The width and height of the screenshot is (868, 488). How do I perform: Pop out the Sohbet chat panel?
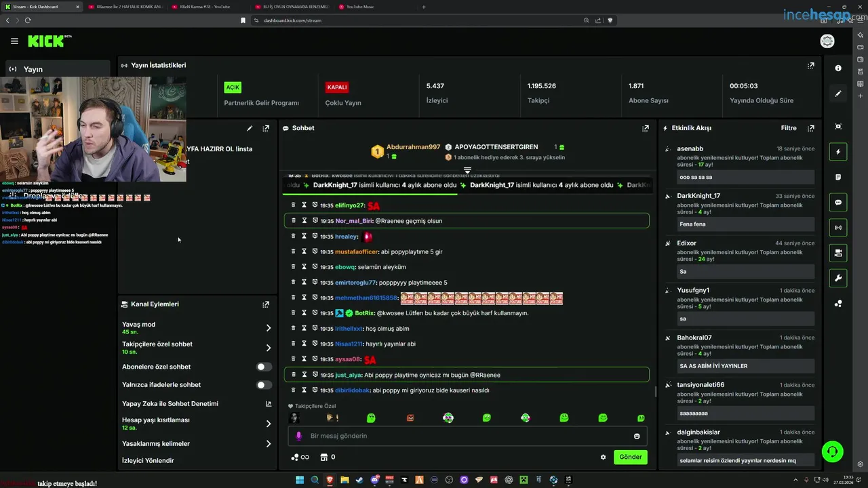click(x=646, y=128)
